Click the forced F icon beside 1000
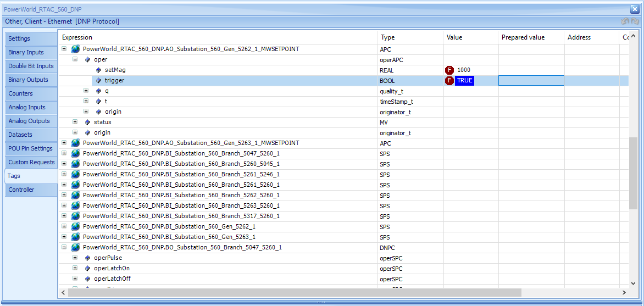This screenshot has height=306, width=644. coord(449,70)
